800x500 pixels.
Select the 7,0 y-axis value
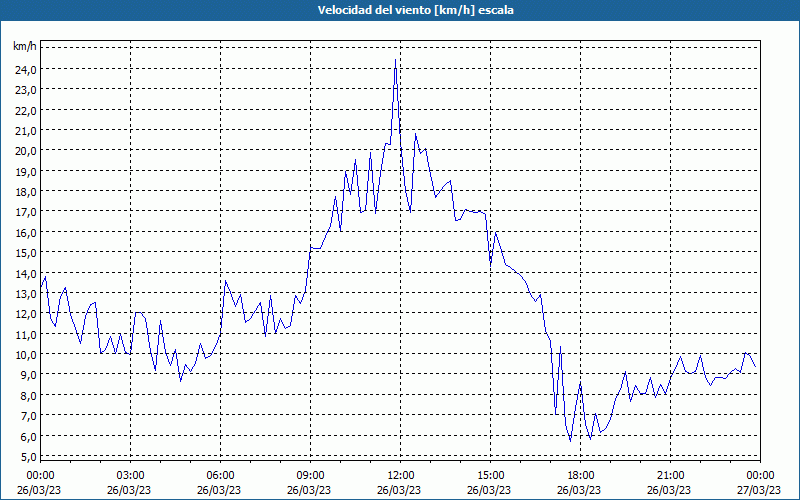coord(28,416)
